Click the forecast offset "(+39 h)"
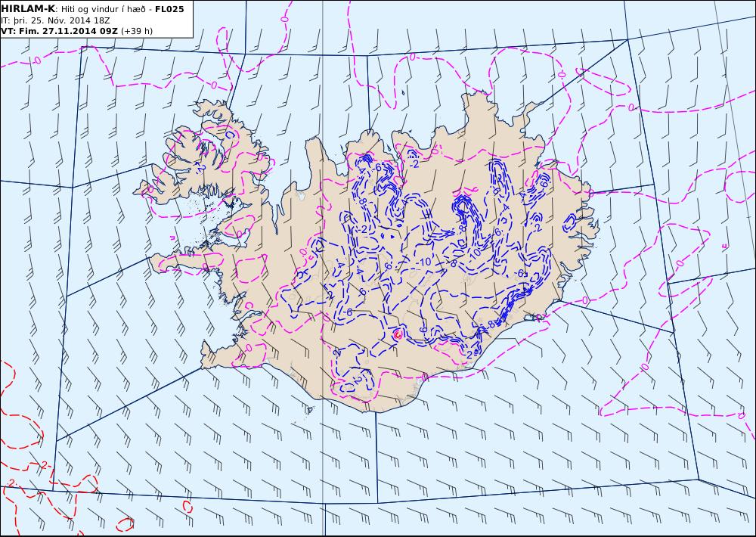Screen dimensions: 756x537 pyautogui.click(x=137, y=31)
